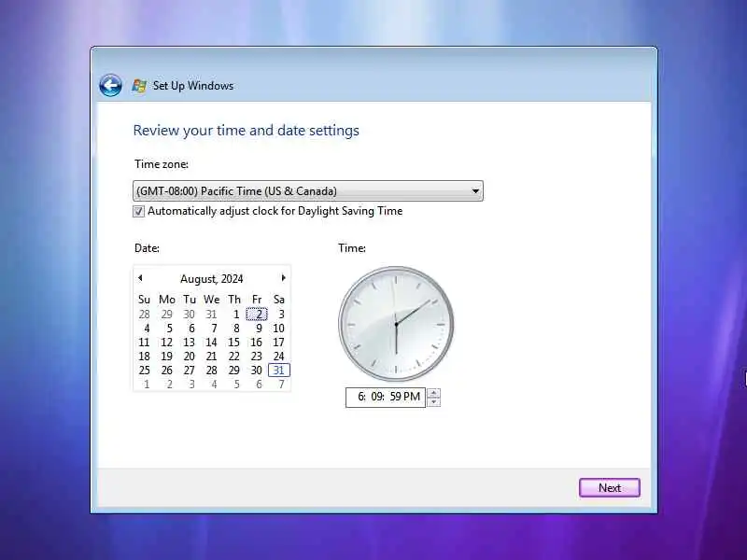
Task: Select the PM indicator in time field
Action: 412,397
